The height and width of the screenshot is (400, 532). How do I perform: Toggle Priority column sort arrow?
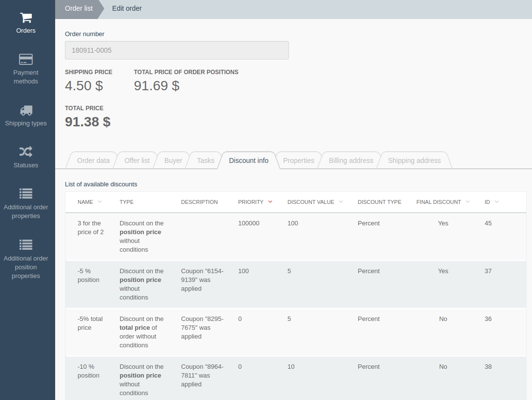[270, 201]
